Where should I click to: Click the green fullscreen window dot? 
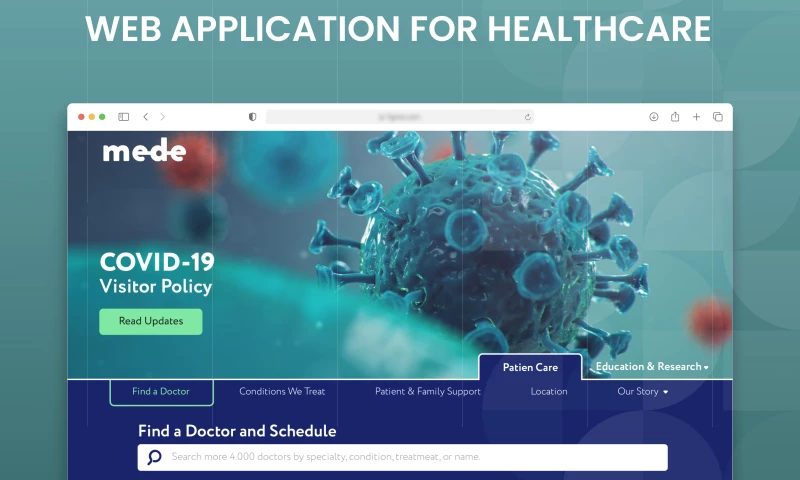[x=102, y=117]
